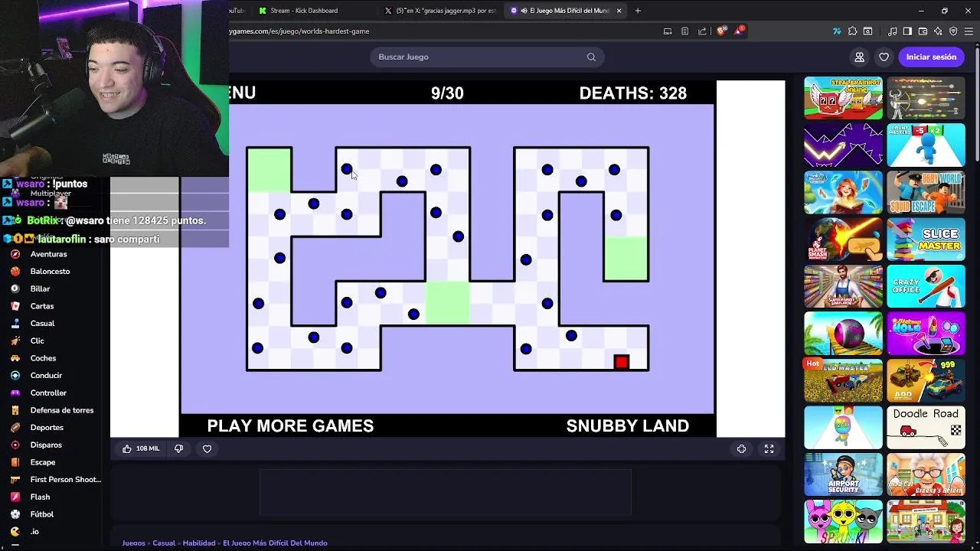
Task: Click the Iniciar sesión button
Action: pyautogui.click(x=931, y=57)
